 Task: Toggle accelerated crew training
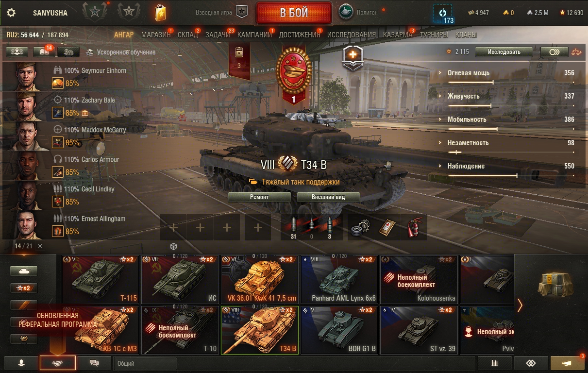pos(120,52)
